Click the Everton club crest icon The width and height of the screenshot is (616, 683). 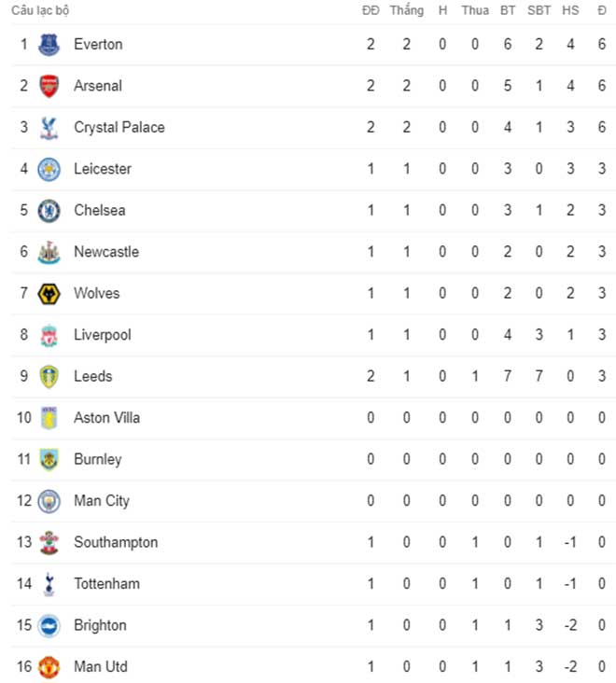(49, 45)
